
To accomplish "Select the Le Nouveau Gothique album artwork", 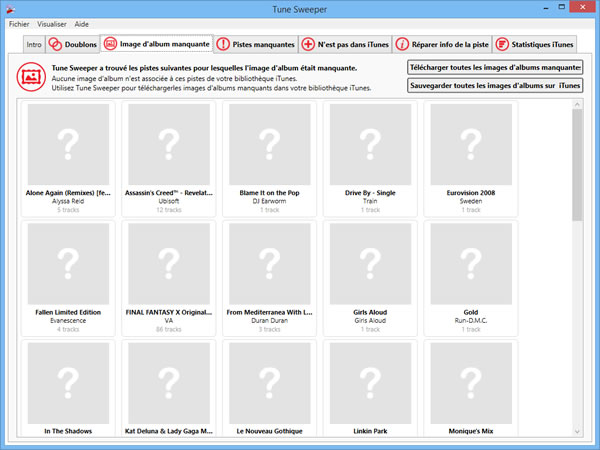I will tap(269, 383).
